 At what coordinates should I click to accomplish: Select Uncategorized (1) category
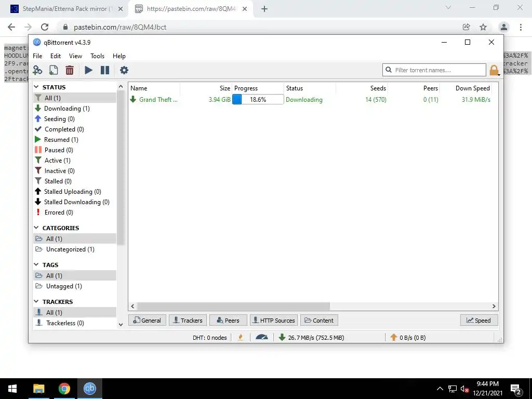point(75,249)
